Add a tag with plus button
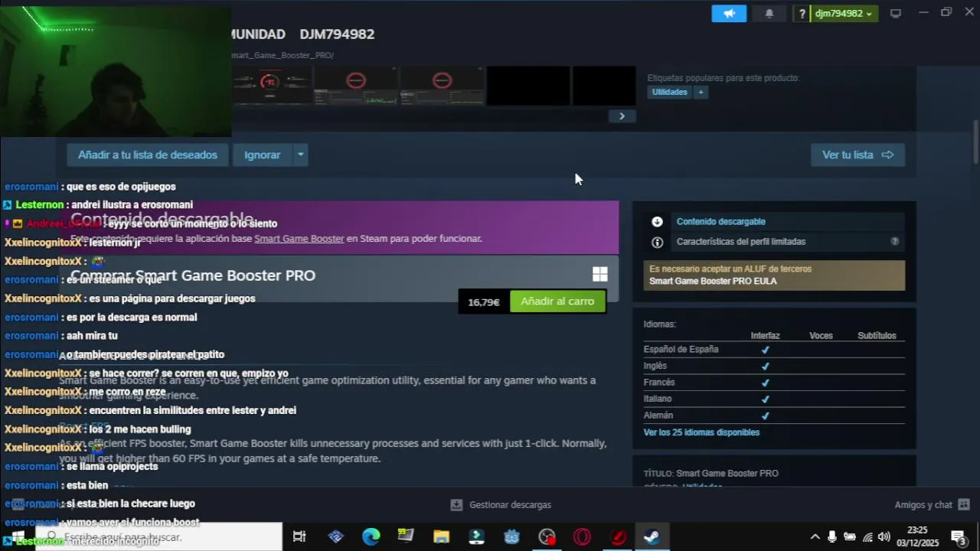This screenshot has height=551, width=980. 700,92
